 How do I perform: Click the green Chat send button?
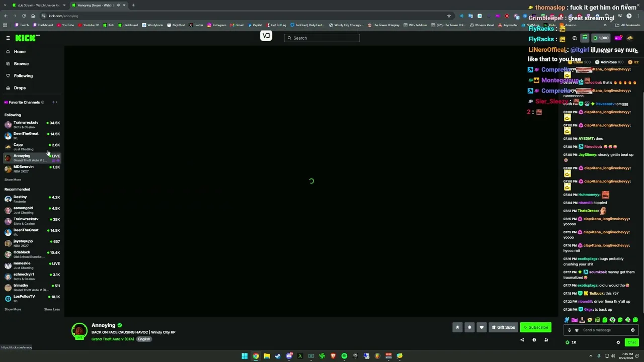(631, 342)
